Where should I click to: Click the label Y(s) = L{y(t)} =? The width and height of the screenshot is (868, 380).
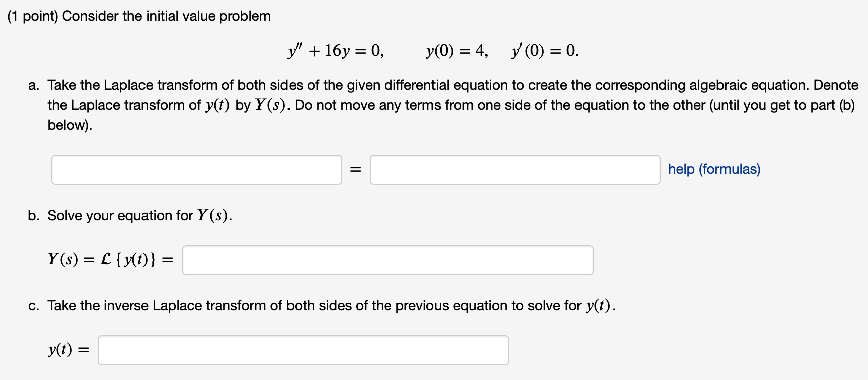(x=110, y=260)
